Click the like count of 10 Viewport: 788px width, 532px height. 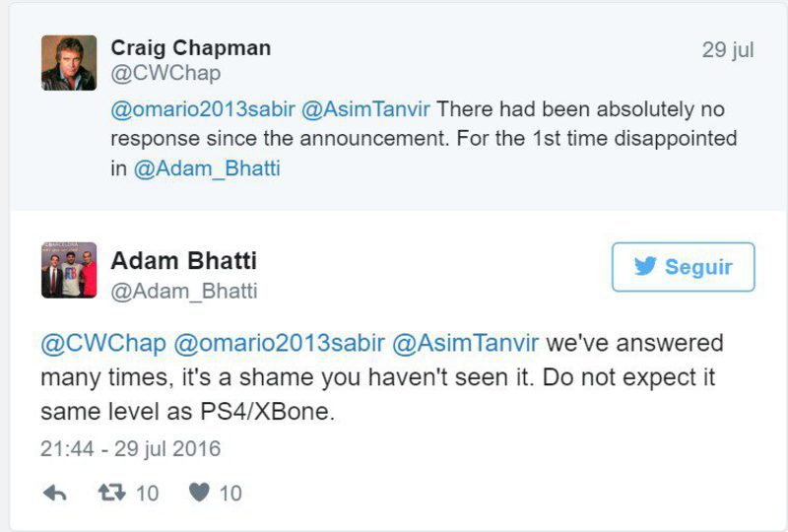tap(230, 493)
